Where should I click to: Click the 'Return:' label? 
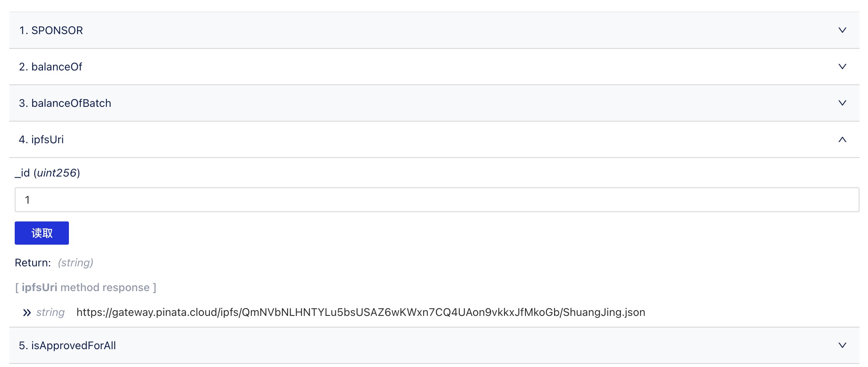point(33,263)
